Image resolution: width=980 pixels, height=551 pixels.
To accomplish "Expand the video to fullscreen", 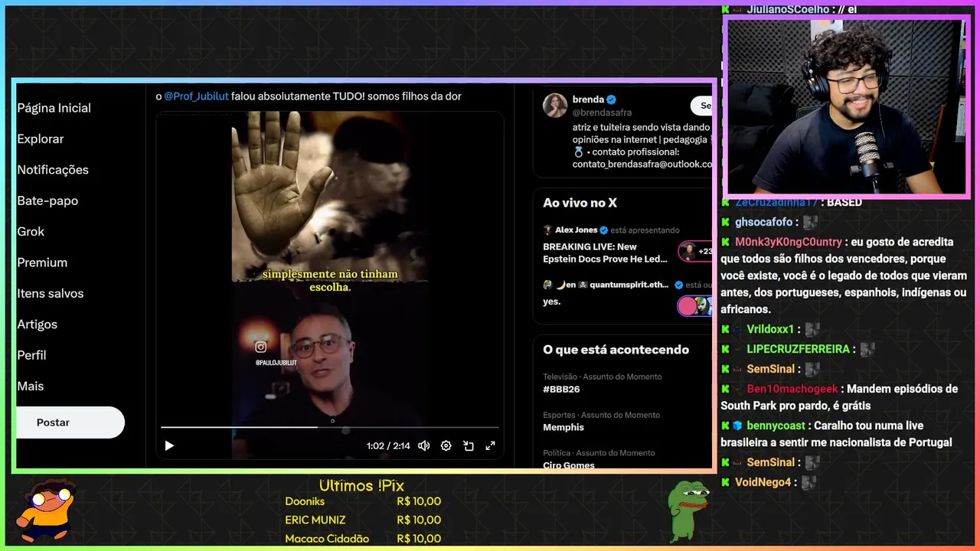I will click(x=491, y=445).
